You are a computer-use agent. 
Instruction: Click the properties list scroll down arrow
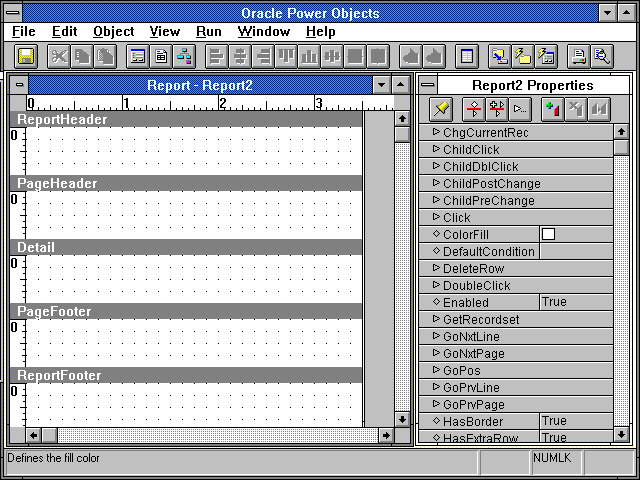point(621,433)
